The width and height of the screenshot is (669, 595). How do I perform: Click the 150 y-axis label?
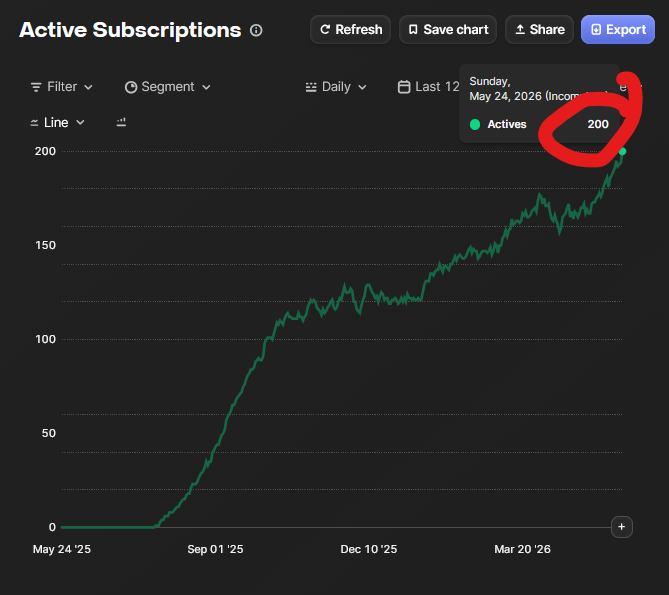coord(45,245)
